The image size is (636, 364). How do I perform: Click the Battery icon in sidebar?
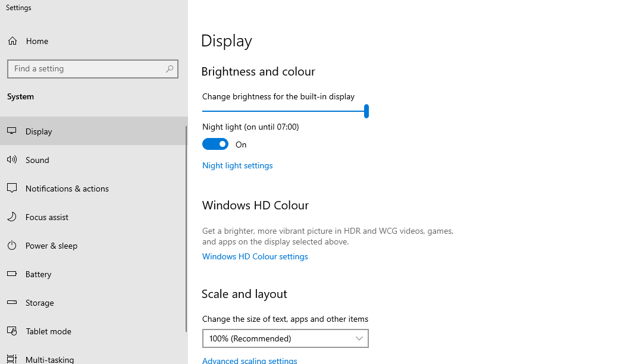coord(12,274)
